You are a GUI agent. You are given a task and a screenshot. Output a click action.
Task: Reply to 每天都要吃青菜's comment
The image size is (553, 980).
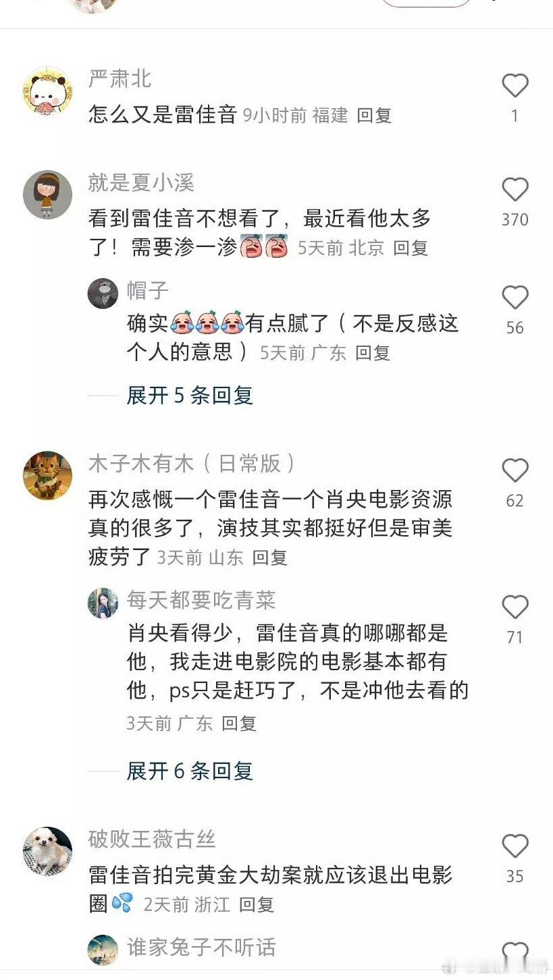coord(239,724)
